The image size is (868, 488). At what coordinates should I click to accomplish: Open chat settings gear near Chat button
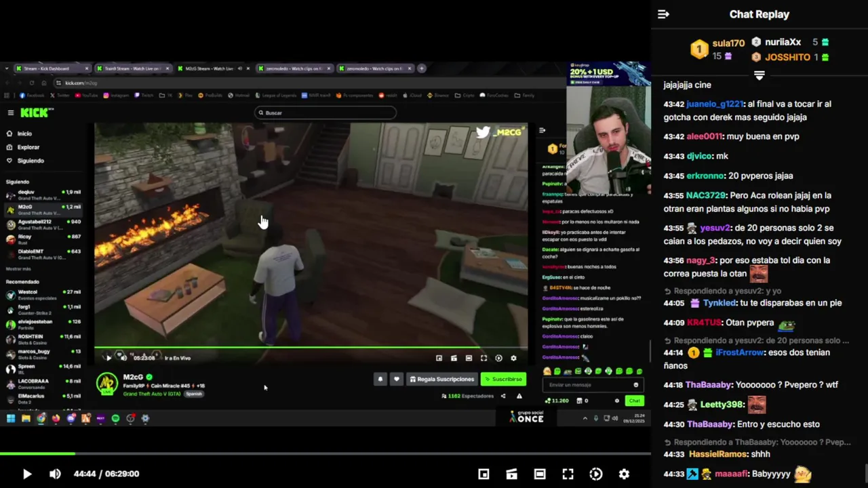coord(616,401)
